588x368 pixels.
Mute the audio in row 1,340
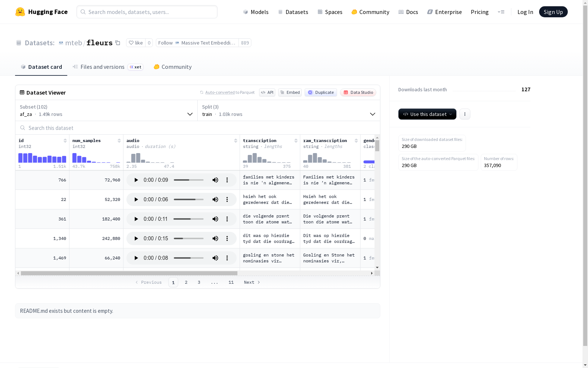tap(215, 238)
